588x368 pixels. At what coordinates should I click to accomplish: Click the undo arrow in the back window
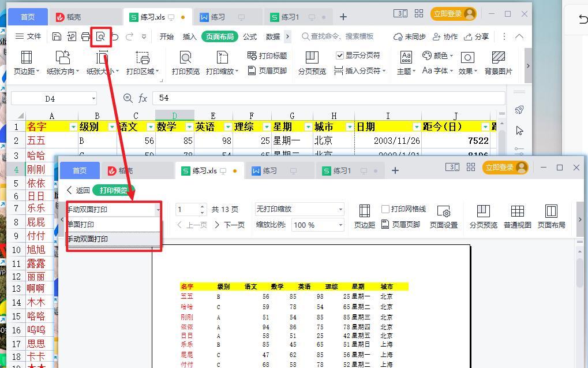115,36
